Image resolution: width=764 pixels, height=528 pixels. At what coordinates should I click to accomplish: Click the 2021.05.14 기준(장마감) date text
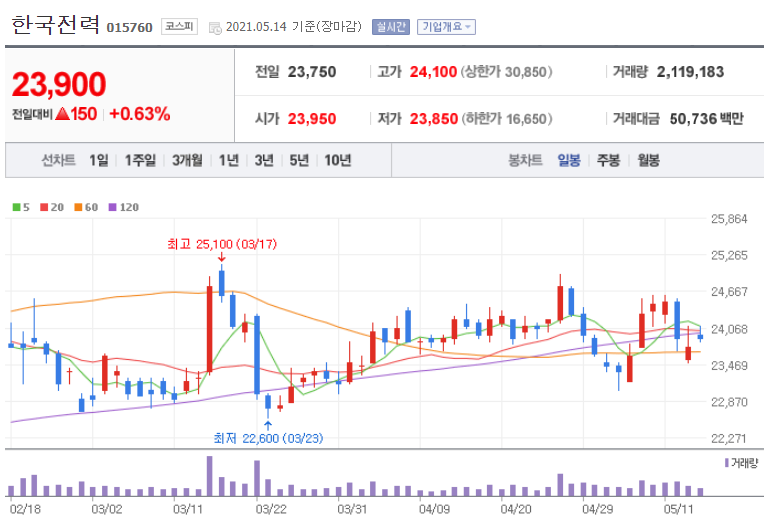pos(294,26)
